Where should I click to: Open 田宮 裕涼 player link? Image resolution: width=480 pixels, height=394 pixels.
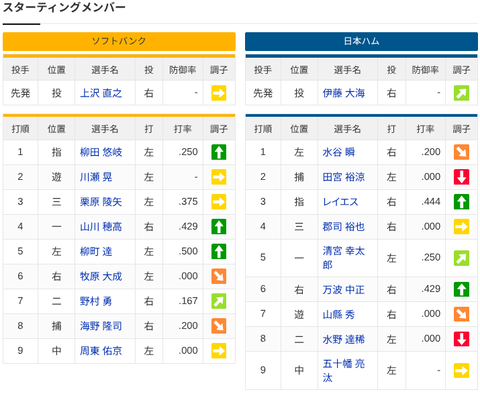click(x=344, y=177)
